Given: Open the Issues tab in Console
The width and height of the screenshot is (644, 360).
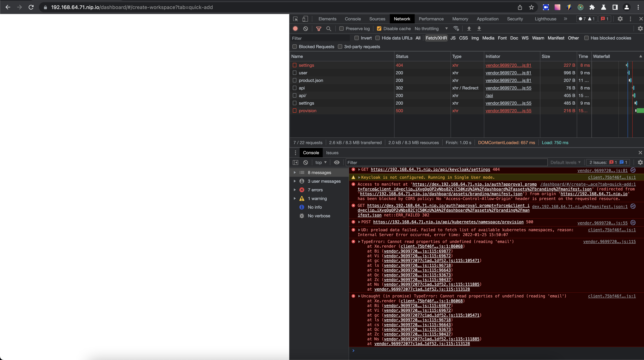Looking at the screenshot, I should pyautogui.click(x=332, y=153).
